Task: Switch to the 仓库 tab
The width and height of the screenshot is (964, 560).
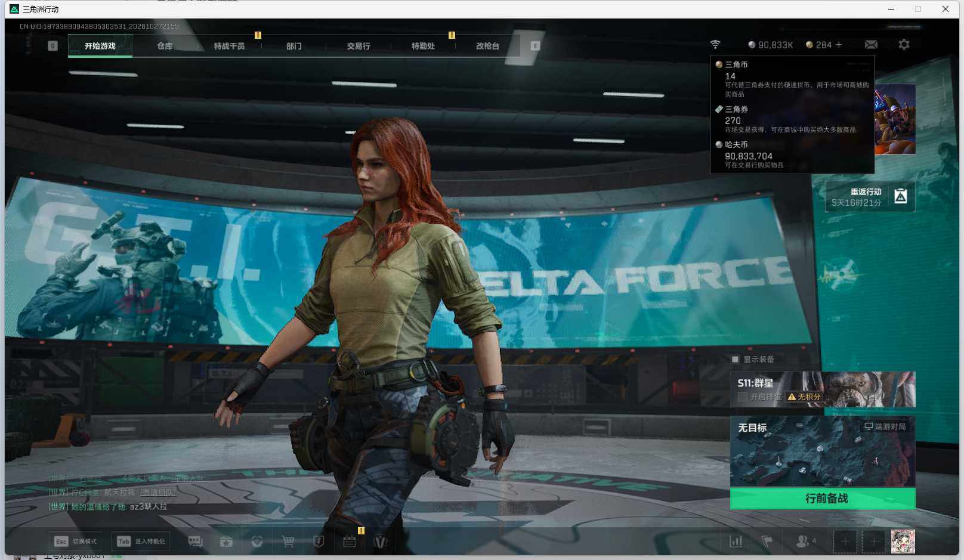Action: coord(165,46)
